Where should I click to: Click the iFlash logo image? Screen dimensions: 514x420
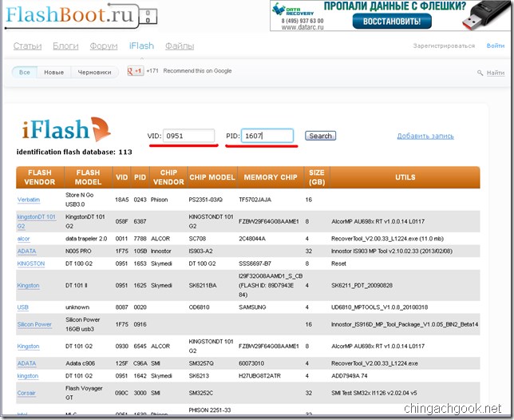click(x=66, y=129)
